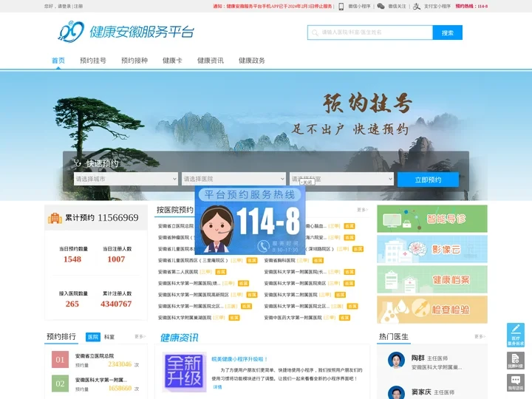The height and width of the screenshot is (399, 532).
Task: Click the customer service agent illustration in the popup
Action: 216,229
